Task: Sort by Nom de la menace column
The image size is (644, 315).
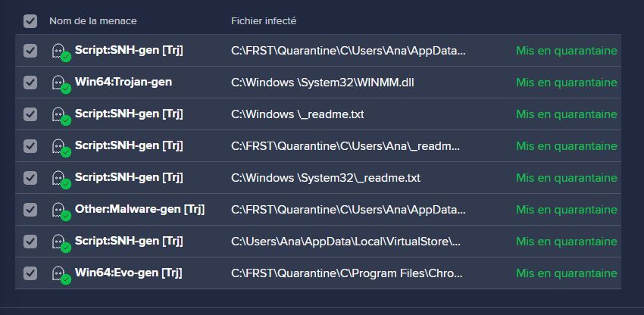Action: tap(93, 21)
